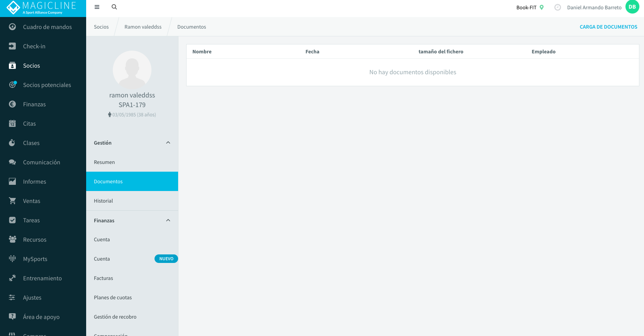Click the Book-FIT studio name
The image size is (644, 336).
(x=526, y=7)
